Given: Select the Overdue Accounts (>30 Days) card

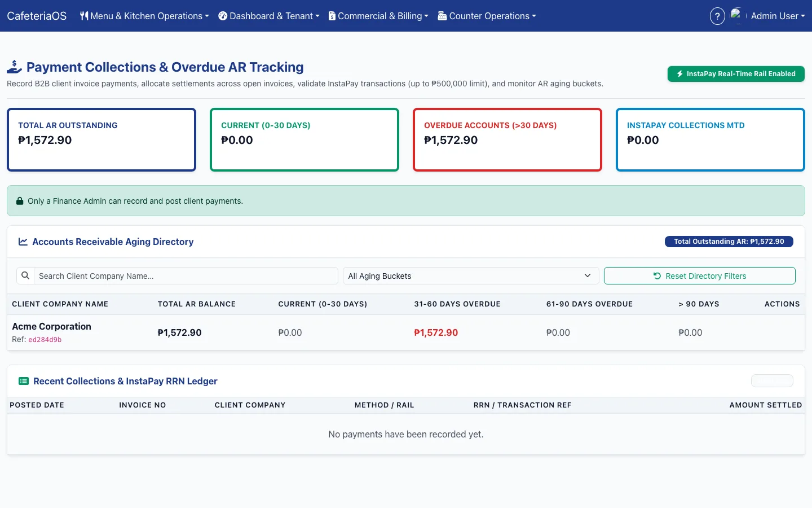Looking at the screenshot, I should (507, 139).
